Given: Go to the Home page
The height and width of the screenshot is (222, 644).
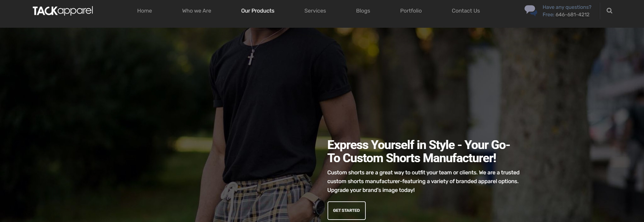Looking at the screenshot, I should click(145, 11).
